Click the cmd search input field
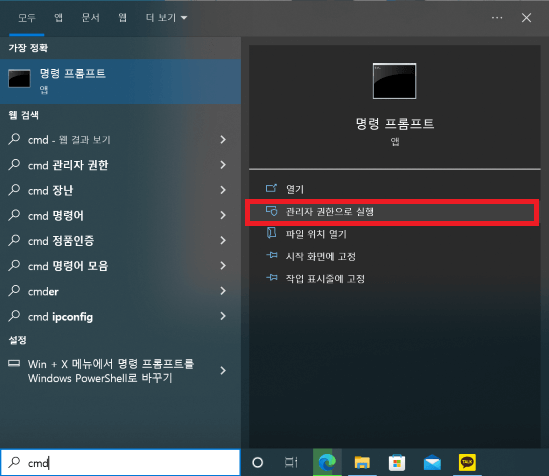 point(120,462)
